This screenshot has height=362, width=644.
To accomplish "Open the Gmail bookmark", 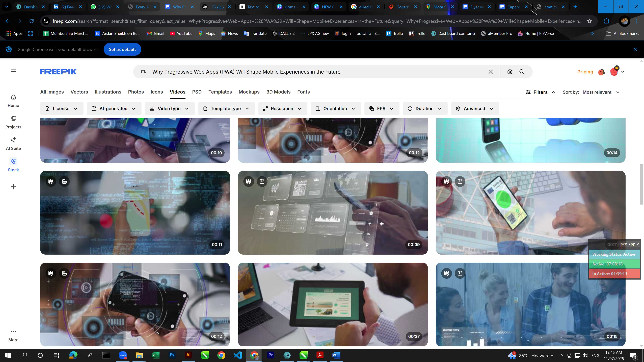I will [x=155, y=34].
